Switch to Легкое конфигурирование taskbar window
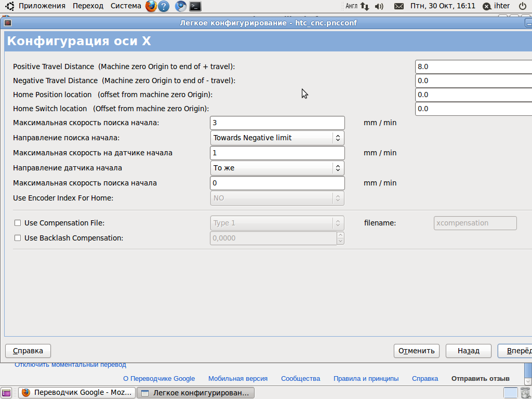 click(x=195, y=393)
